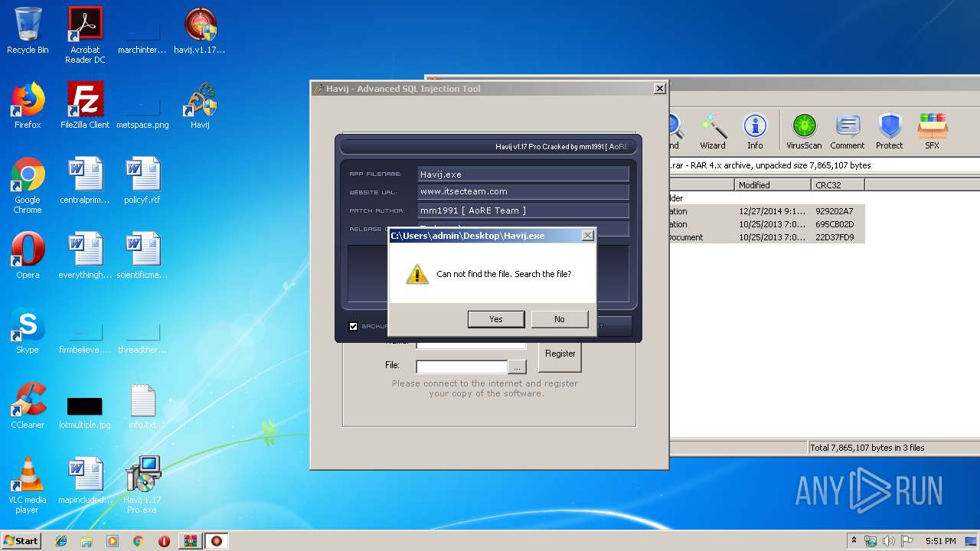The height and width of the screenshot is (551, 980).
Task: Close the Havij Advanced SQL Injection window
Action: [x=659, y=89]
